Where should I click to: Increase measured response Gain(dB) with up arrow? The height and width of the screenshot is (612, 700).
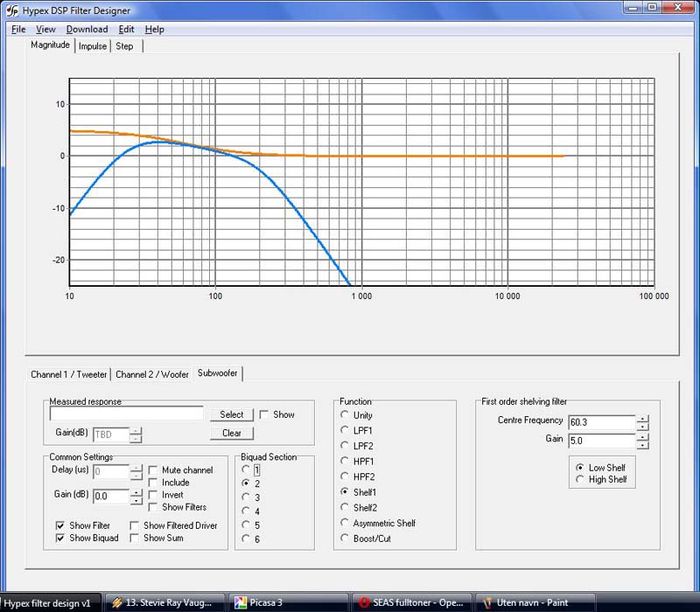click(136, 431)
